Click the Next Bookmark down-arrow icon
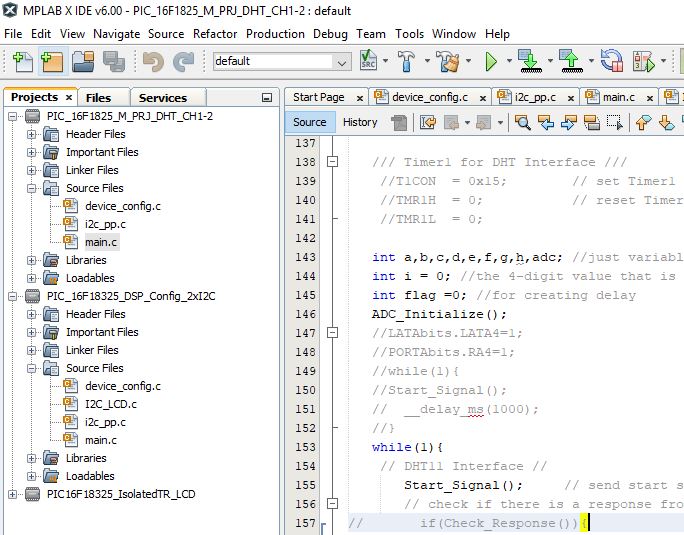684x535 pixels. point(667,123)
